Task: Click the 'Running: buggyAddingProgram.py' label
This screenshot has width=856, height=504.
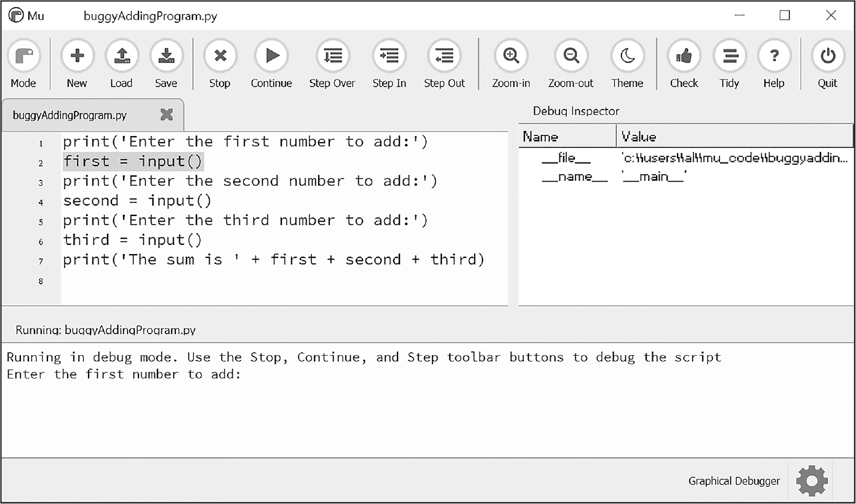Action: (x=105, y=330)
